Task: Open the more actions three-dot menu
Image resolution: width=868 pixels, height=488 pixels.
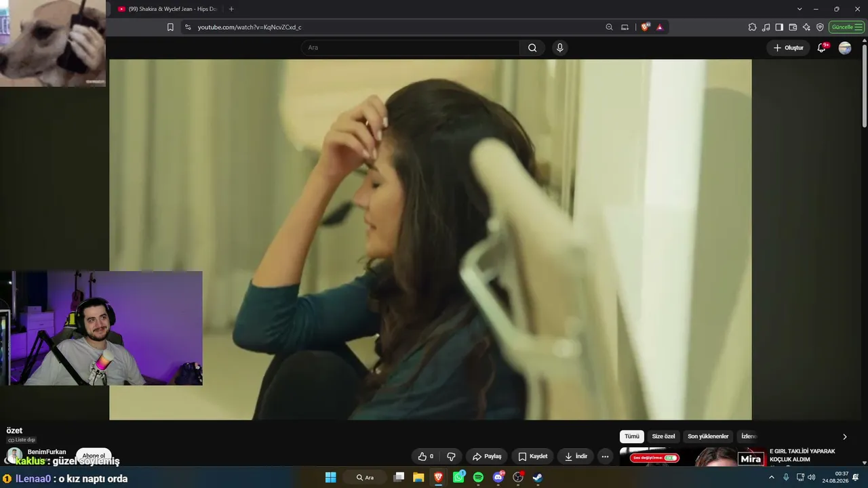Action: [605, 456]
